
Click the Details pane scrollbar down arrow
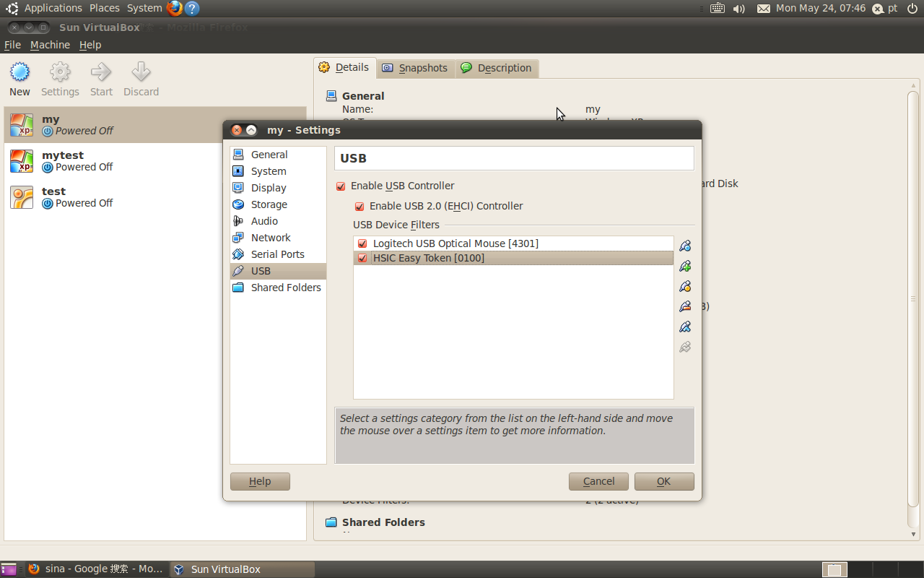pos(913,534)
